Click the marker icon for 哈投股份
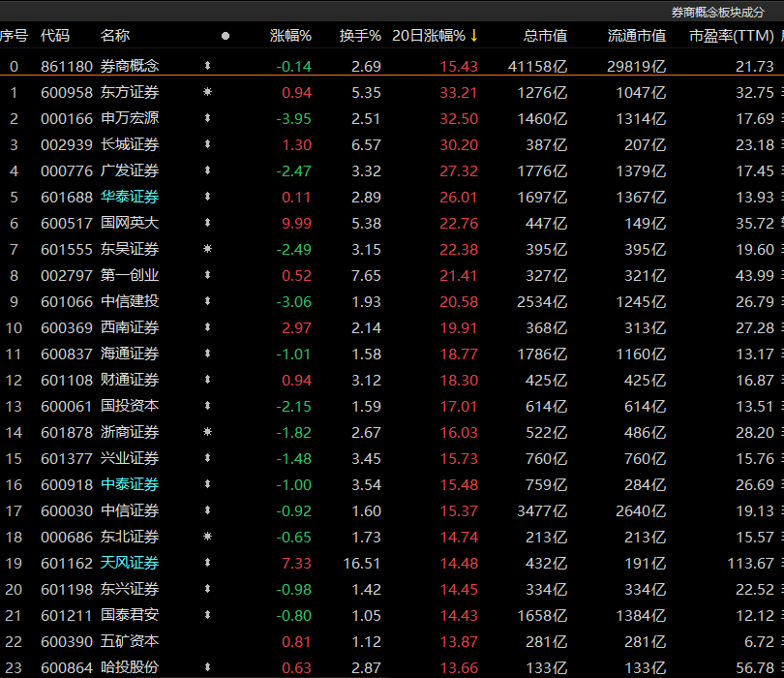Image resolution: width=784 pixels, height=678 pixels. coord(207,667)
